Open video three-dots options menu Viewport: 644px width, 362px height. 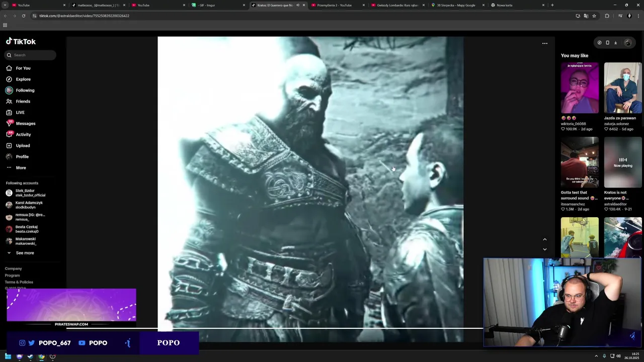click(544, 43)
